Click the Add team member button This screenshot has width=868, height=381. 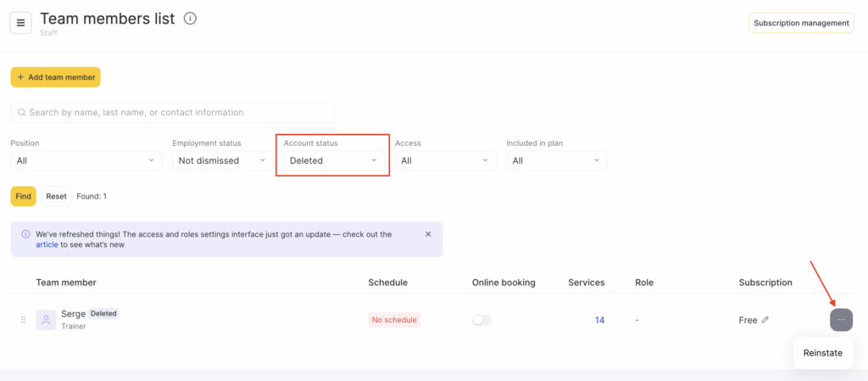point(55,77)
